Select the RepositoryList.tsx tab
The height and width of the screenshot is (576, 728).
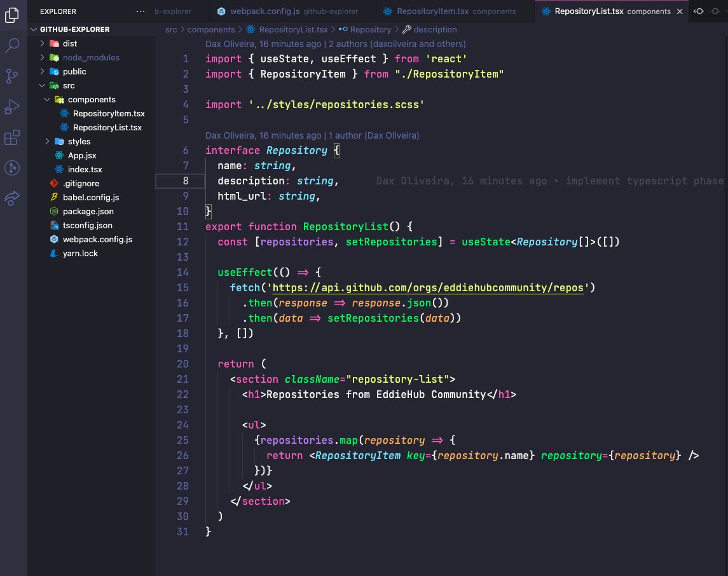[x=612, y=11]
